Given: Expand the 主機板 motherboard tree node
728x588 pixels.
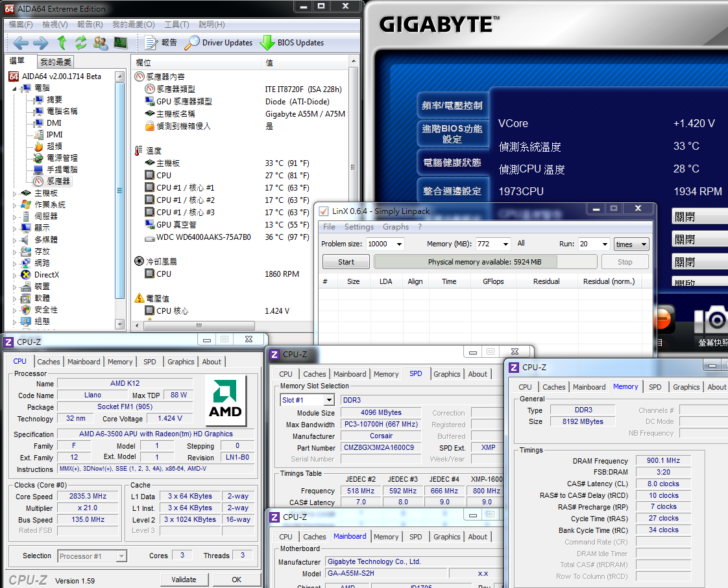Looking at the screenshot, I should click(14, 193).
